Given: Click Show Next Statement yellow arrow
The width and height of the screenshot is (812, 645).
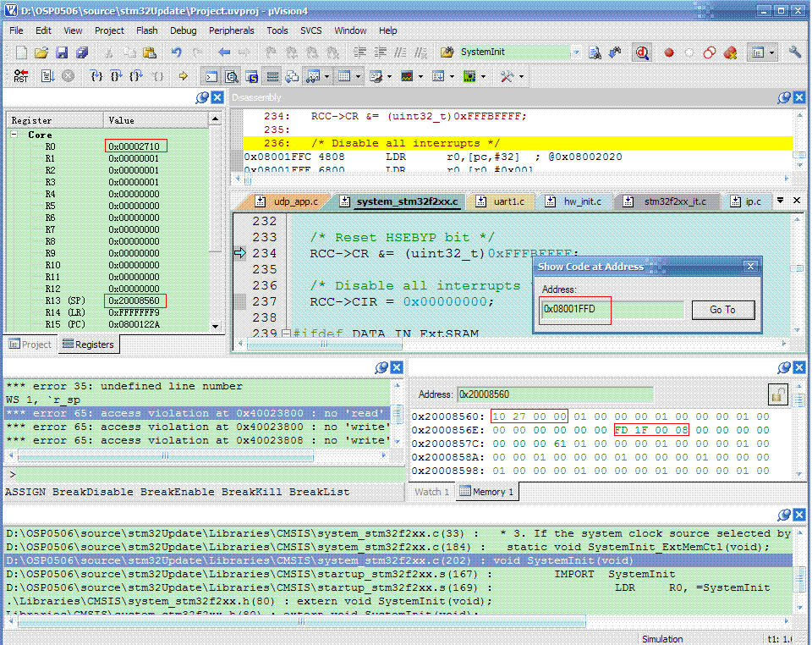Looking at the screenshot, I should (x=183, y=76).
